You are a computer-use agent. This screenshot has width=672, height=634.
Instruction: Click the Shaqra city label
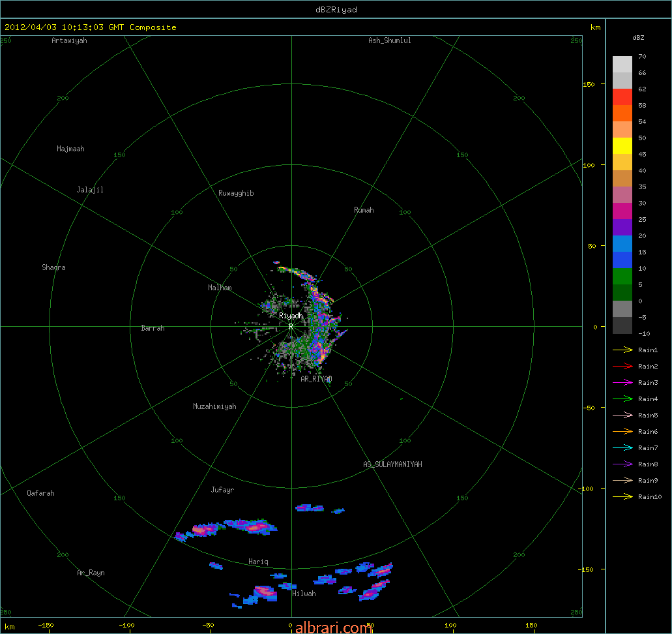point(53,267)
